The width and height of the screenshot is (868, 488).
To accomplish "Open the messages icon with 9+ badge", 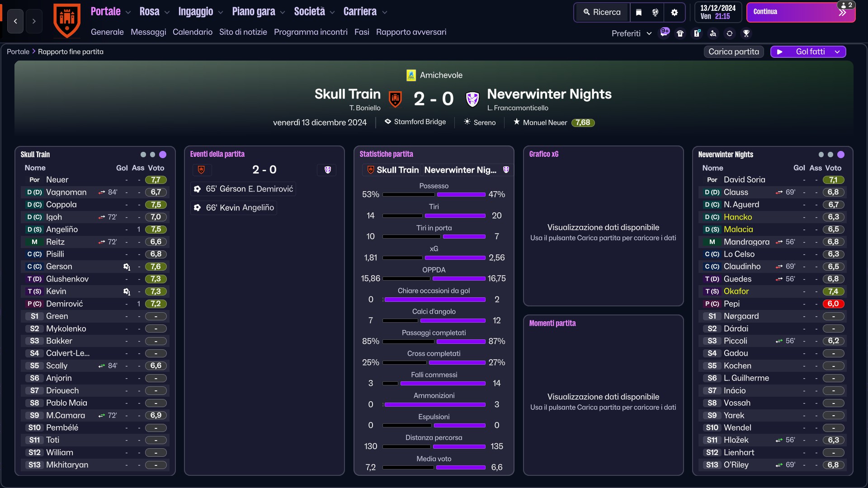I will [x=664, y=33].
